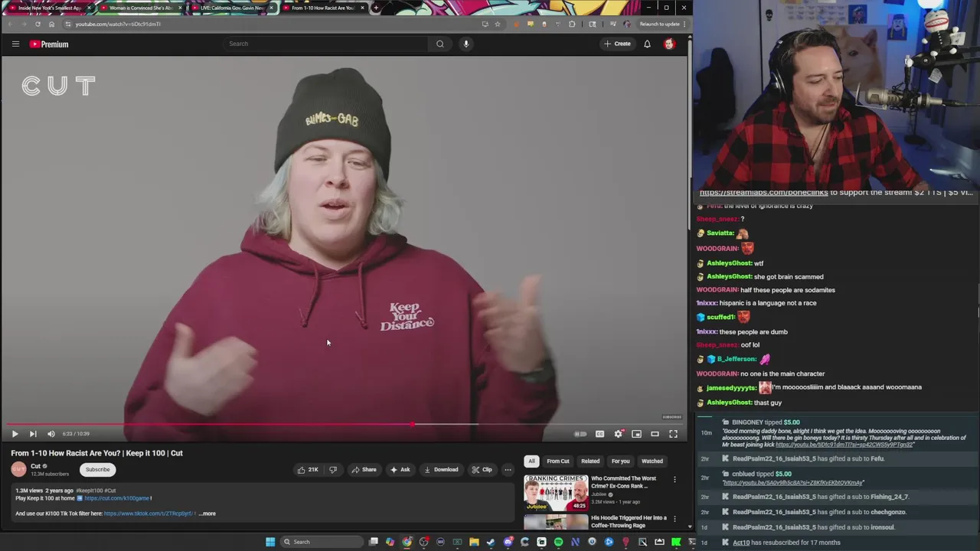Screen dimensions: 980x551
Task: Expand the description with ...more
Action: tap(207, 514)
